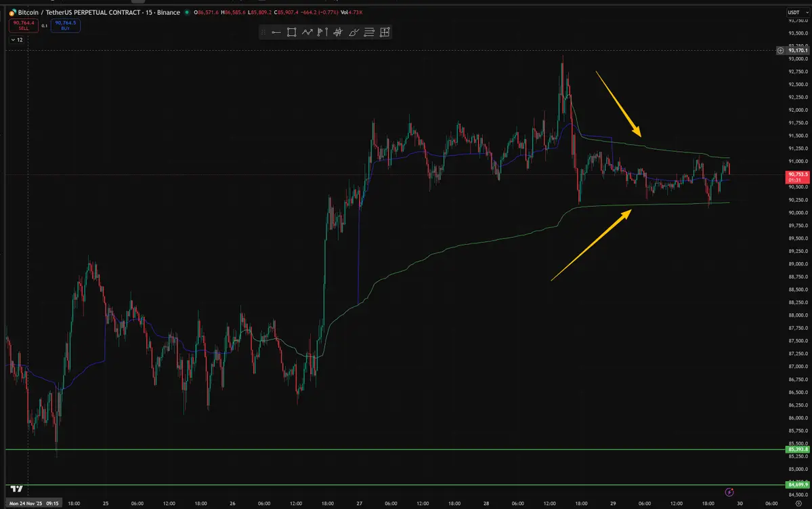The width and height of the screenshot is (812, 509).
Task: Select the candlestick bars pattern tool
Action: pyautogui.click(x=338, y=32)
